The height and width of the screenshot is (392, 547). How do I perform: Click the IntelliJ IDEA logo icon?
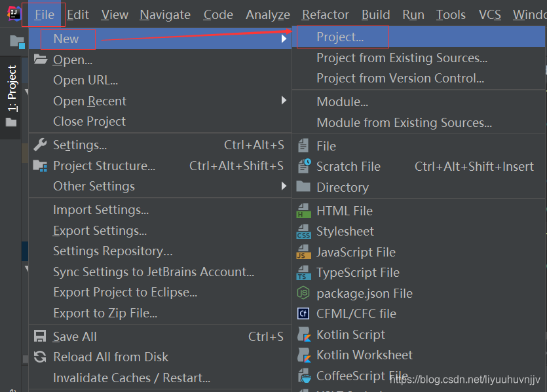(x=12, y=14)
